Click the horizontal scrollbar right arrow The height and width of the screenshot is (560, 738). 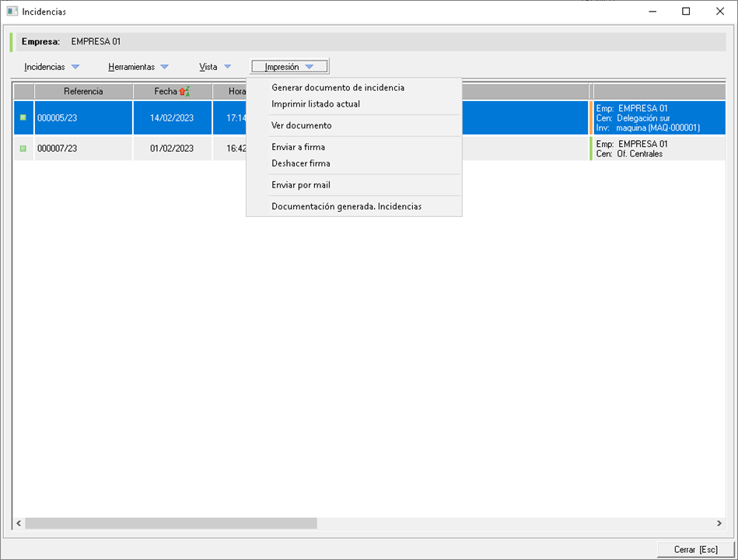719,523
